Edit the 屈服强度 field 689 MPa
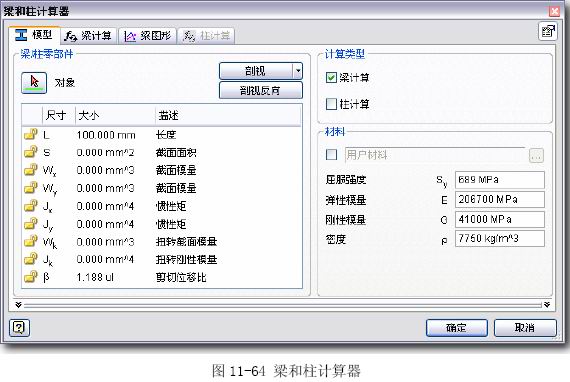The width and height of the screenshot is (570, 382). tap(500, 180)
